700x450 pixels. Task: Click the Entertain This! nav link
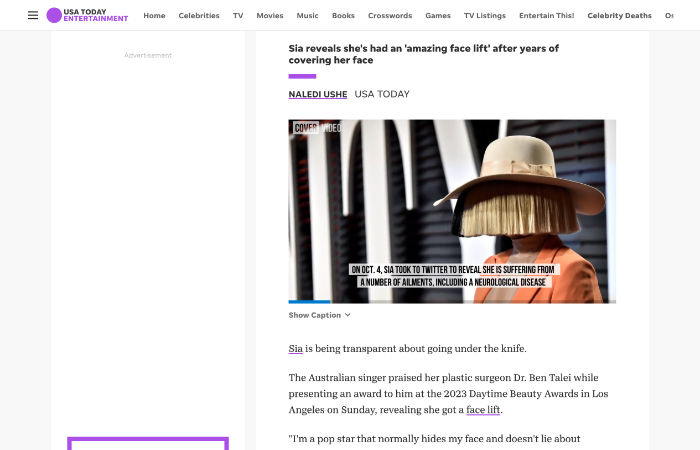click(548, 16)
